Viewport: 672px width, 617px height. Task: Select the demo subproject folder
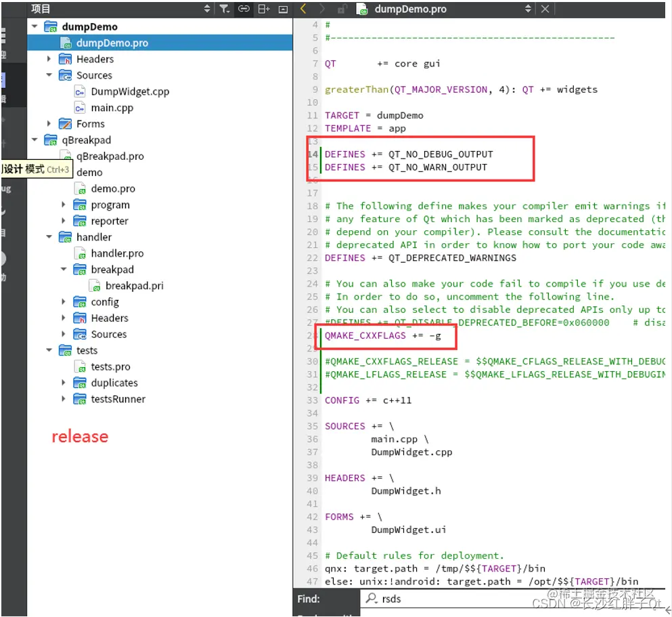[89, 172]
